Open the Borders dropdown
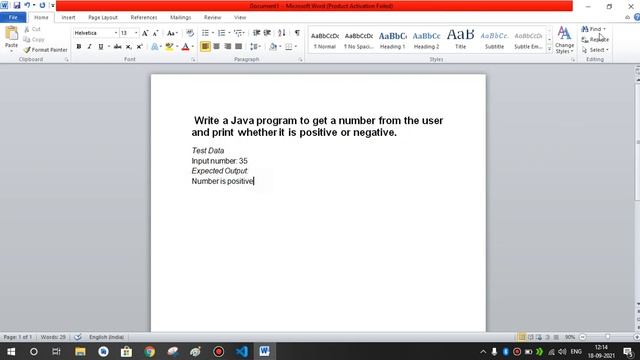 point(296,47)
